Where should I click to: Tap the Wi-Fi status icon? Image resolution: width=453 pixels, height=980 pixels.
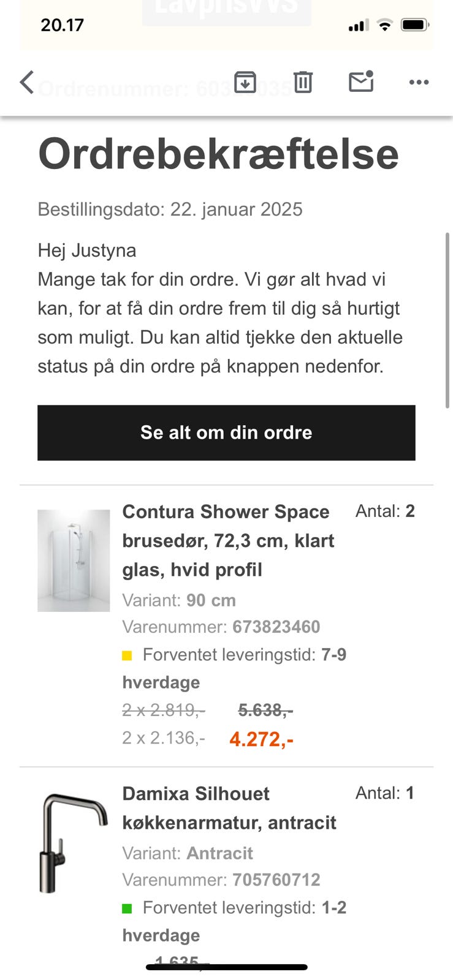tap(384, 25)
